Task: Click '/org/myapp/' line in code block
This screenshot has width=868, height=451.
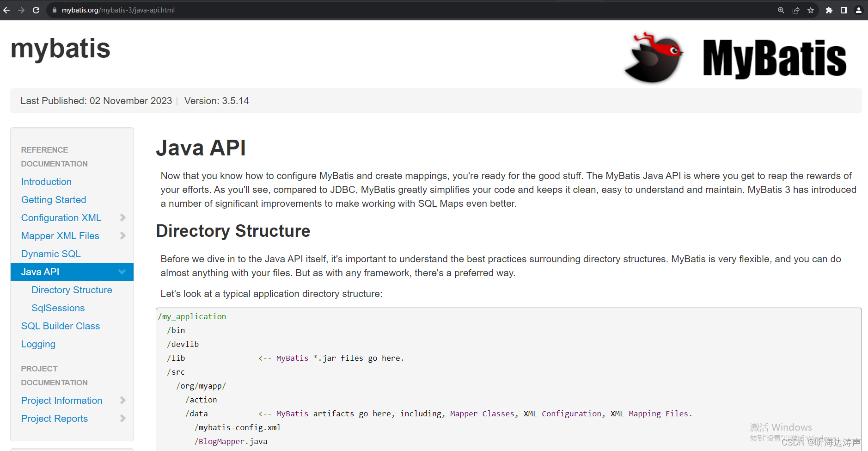Action: 201,386
